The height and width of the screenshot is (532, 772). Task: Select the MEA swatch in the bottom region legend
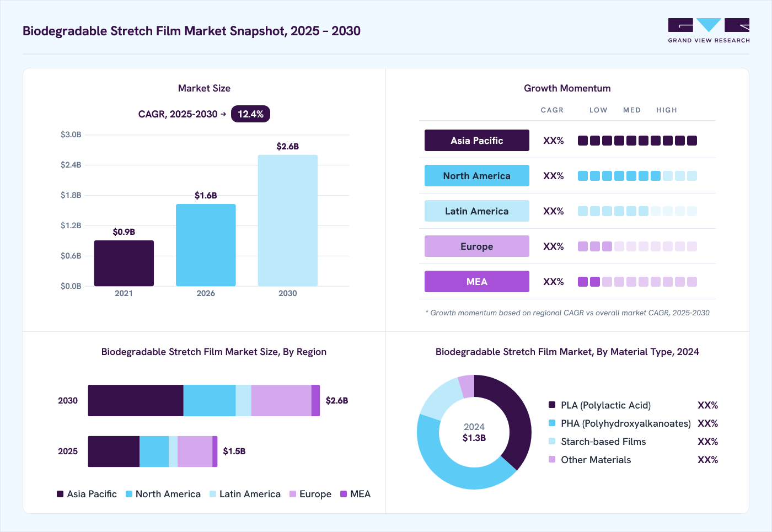point(344,494)
